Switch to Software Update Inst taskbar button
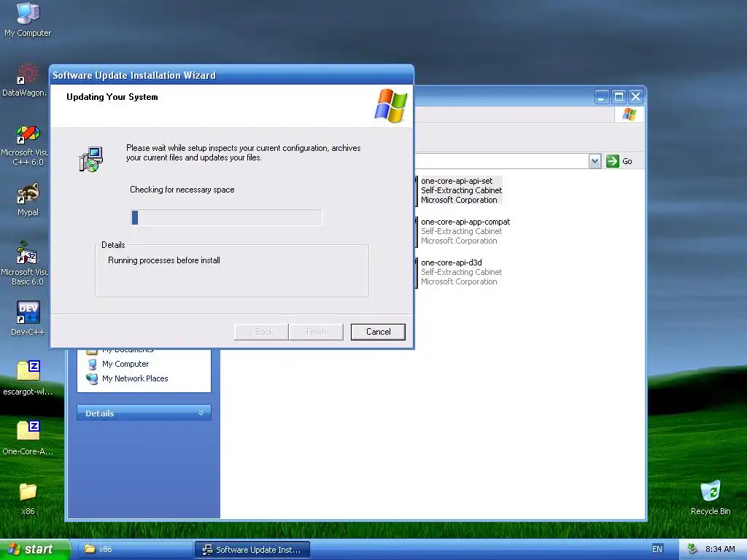Screen dimensions: 747x560 [x=252, y=550]
